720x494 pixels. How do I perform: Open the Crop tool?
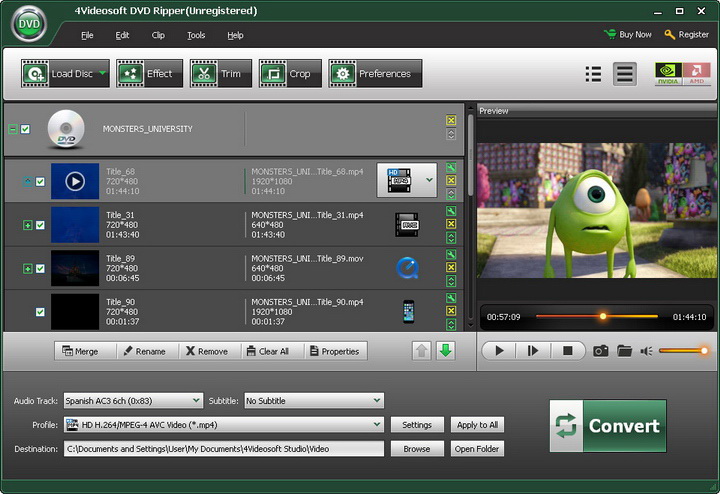click(x=288, y=74)
